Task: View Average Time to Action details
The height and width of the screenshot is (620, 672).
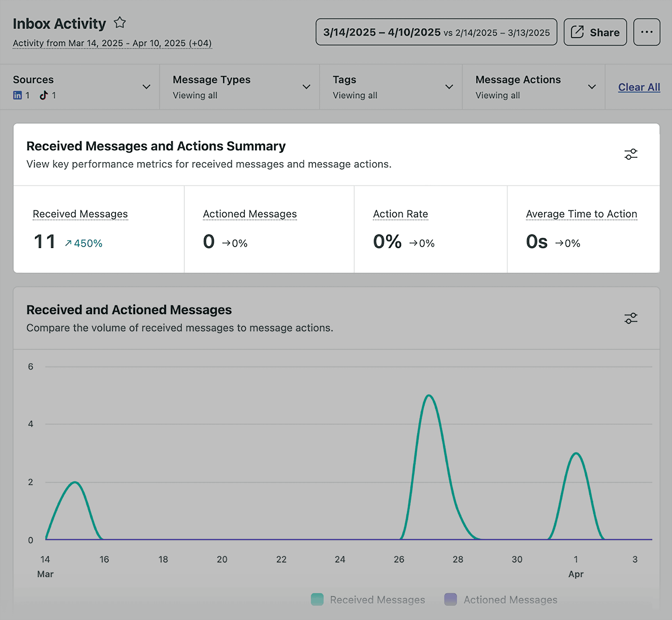Action: (581, 214)
